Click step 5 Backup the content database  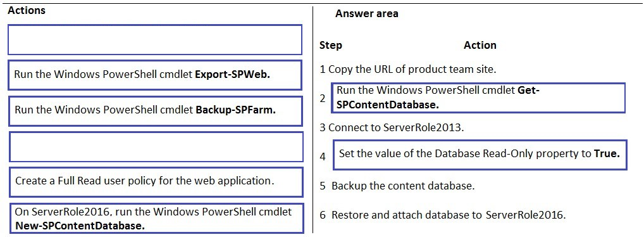397,186
